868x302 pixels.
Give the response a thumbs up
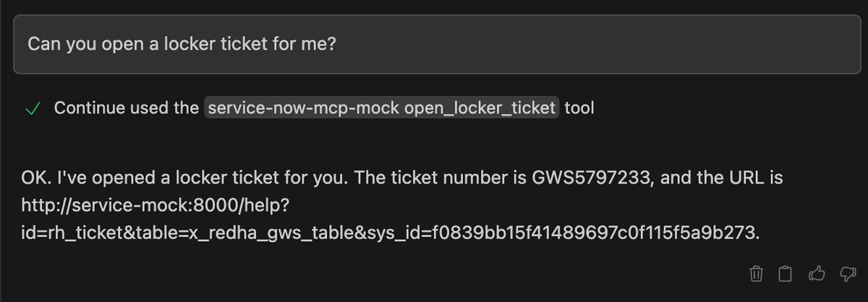click(x=817, y=274)
